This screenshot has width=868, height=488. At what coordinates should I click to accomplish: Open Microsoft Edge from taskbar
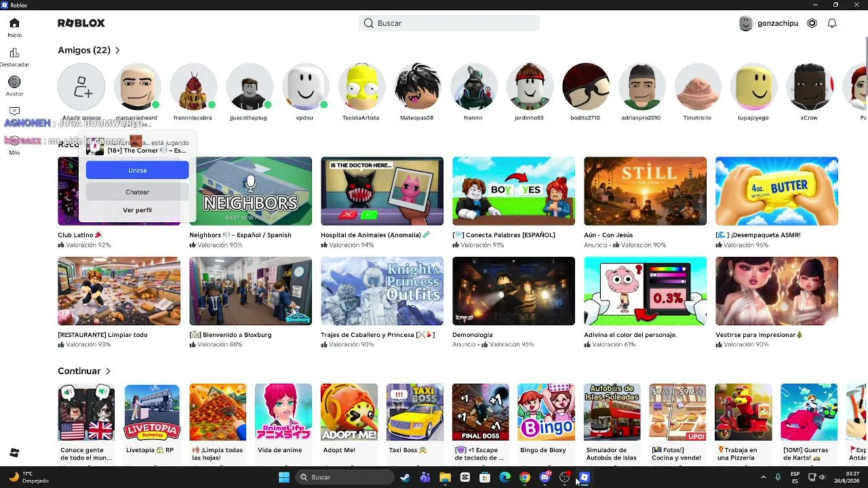click(x=505, y=477)
